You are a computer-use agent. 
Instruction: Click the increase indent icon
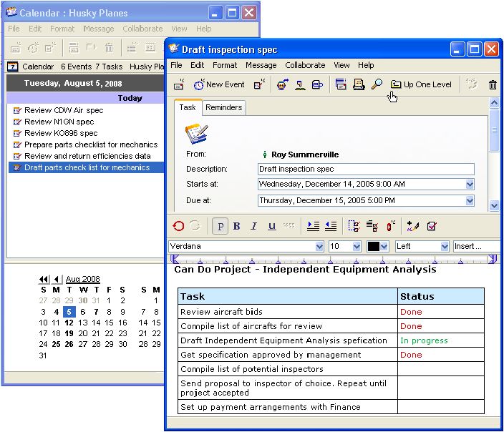pos(313,226)
